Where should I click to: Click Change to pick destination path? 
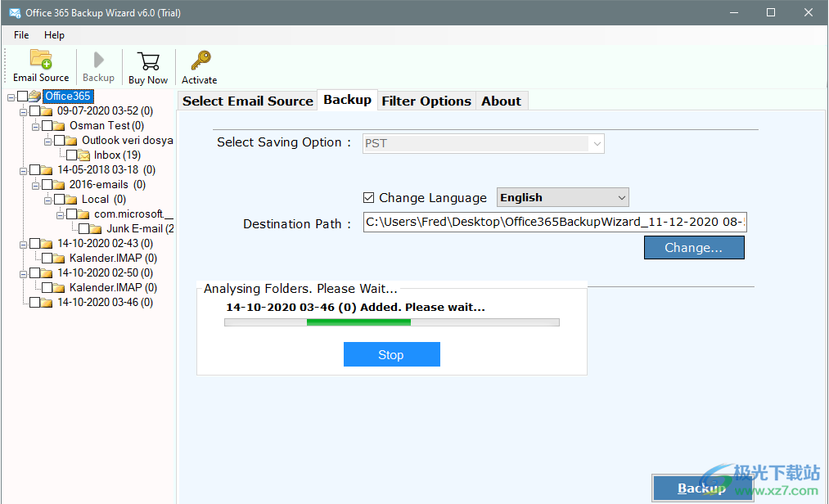[694, 247]
